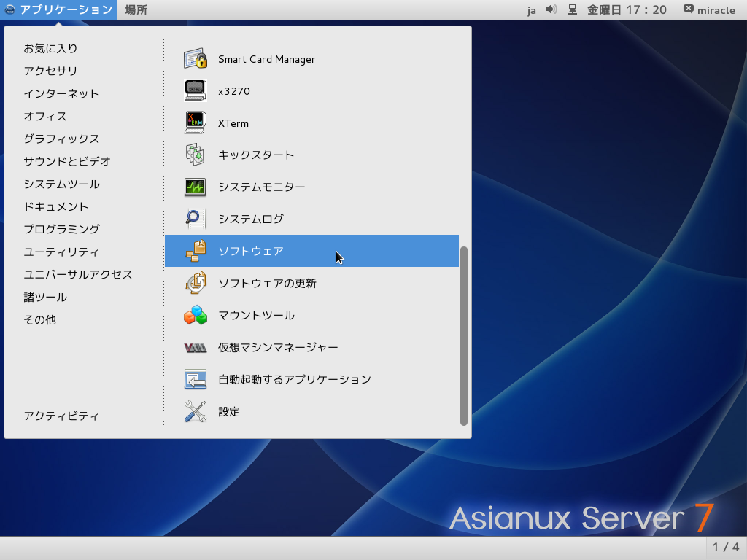The height and width of the screenshot is (560, 747).
Task: Click the キックスタート icon
Action: [196, 155]
